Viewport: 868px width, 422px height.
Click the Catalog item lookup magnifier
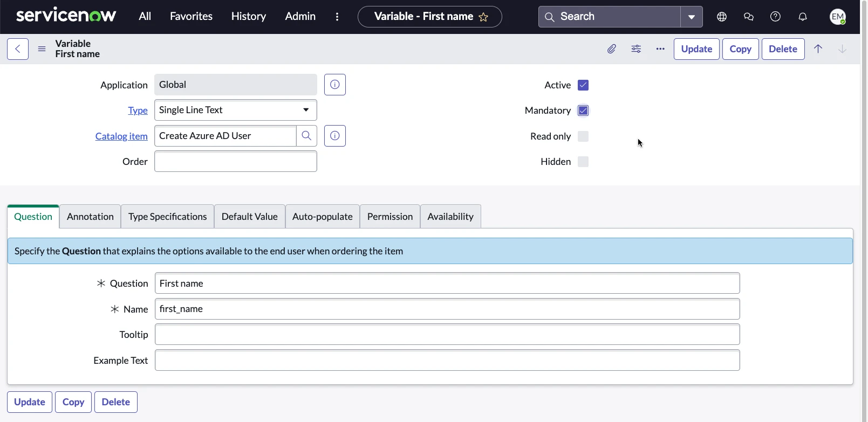(306, 136)
